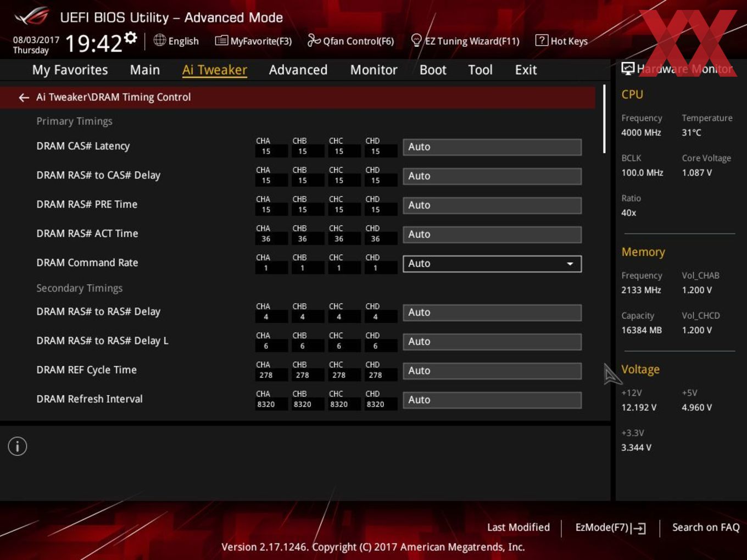The width and height of the screenshot is (747, 560).
Task: Expand DRAM Command Rate dropdown arrow
Action: 570,264
